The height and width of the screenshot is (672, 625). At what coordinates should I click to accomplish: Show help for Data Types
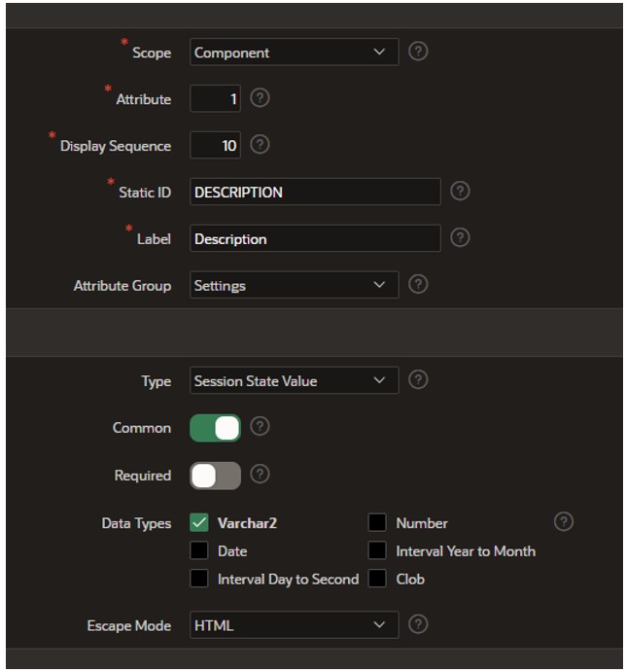click(x=564, y=522)
